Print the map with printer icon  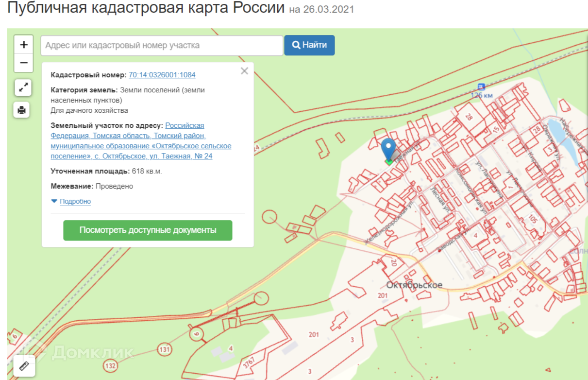(21, 110)
